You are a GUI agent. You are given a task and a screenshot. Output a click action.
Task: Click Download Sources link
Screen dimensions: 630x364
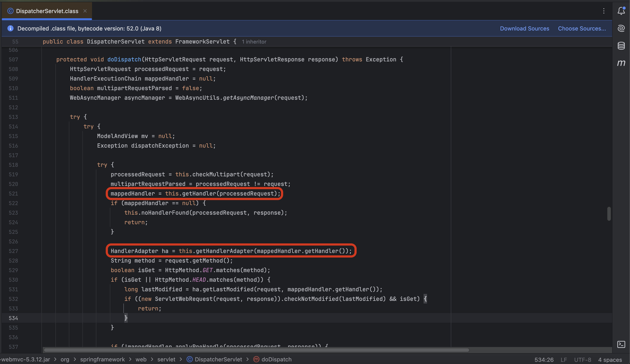[524, 29]
